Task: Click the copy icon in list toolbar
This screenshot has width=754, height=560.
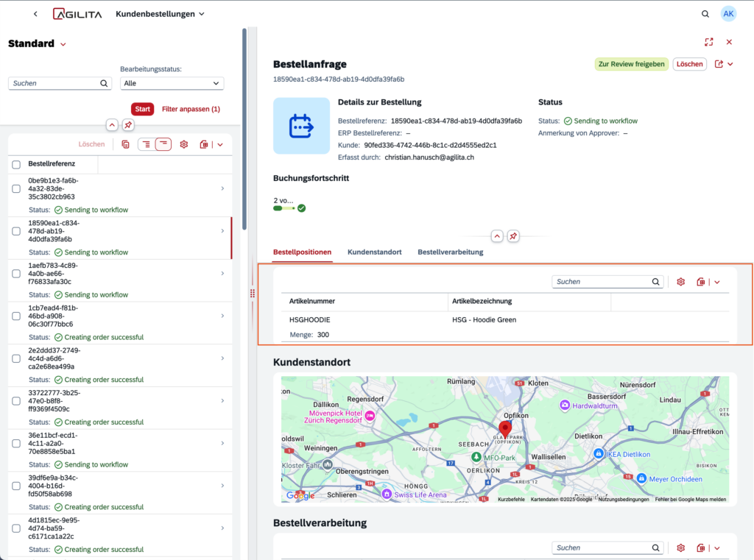Action: pos(125,144)
